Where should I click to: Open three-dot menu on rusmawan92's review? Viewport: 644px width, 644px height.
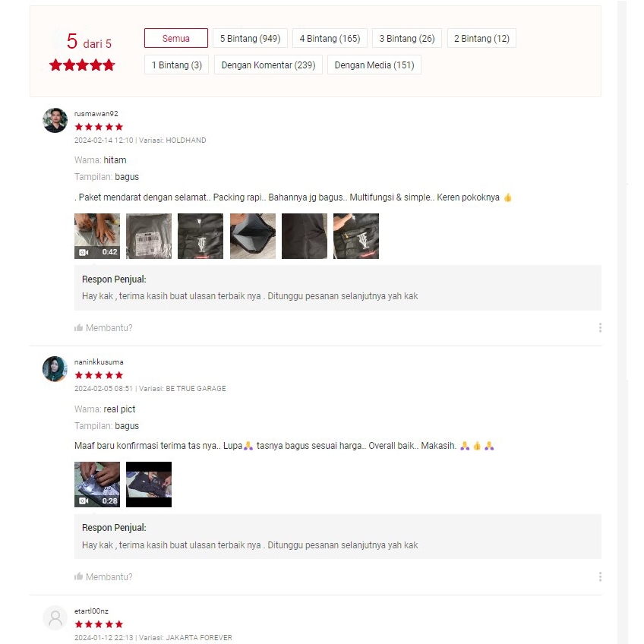[600, 328]
